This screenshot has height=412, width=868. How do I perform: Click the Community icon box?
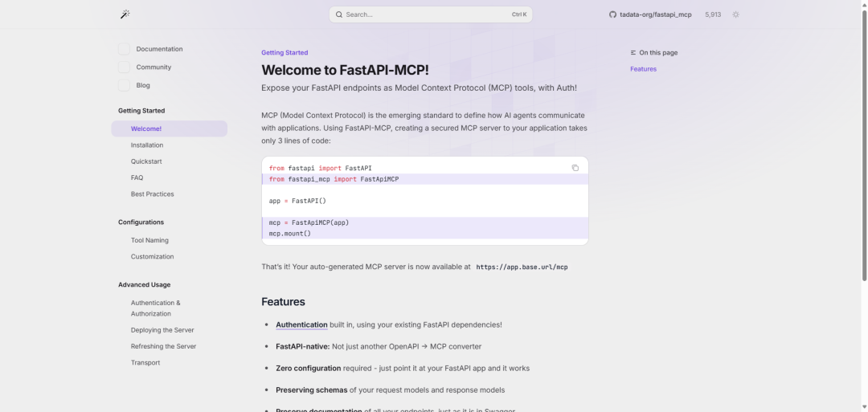tap(124, 67)
